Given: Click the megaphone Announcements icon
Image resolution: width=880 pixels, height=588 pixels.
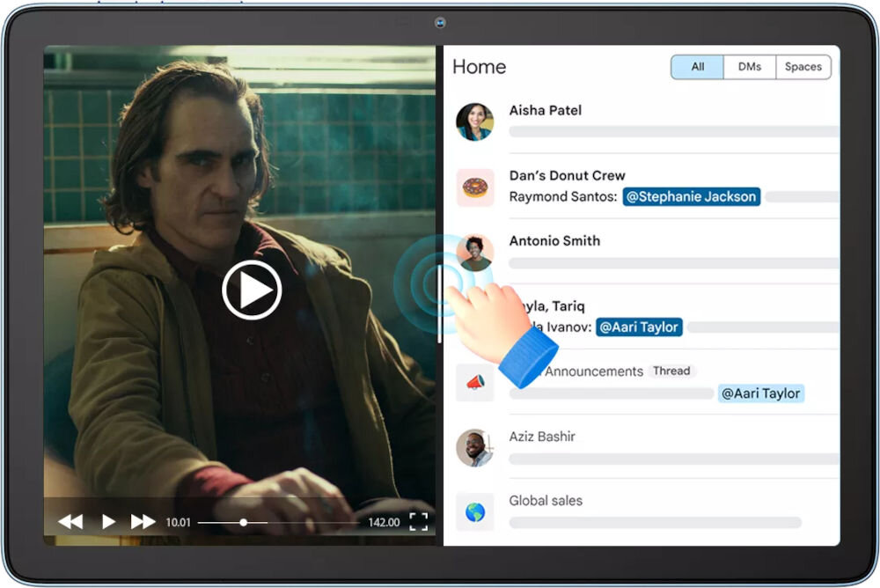Looking at the screenshot, I should click(x=474, y=383).
